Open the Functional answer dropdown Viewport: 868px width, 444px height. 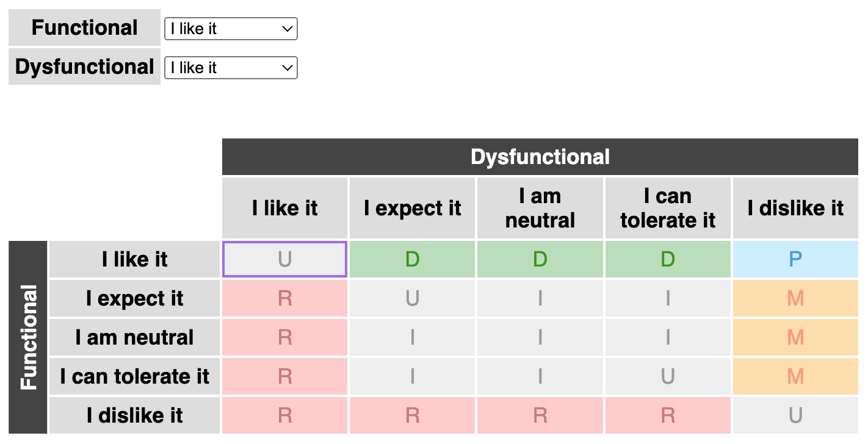tap(231, 29)
